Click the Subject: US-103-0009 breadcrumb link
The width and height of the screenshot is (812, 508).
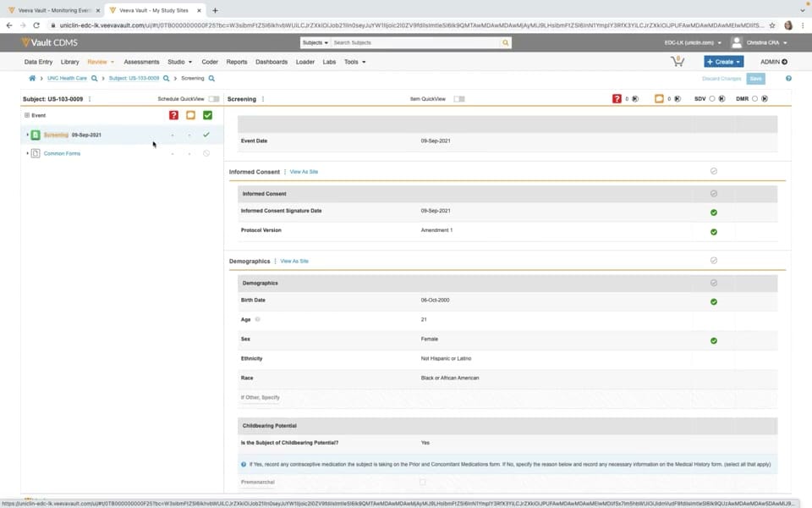(134, 78)
